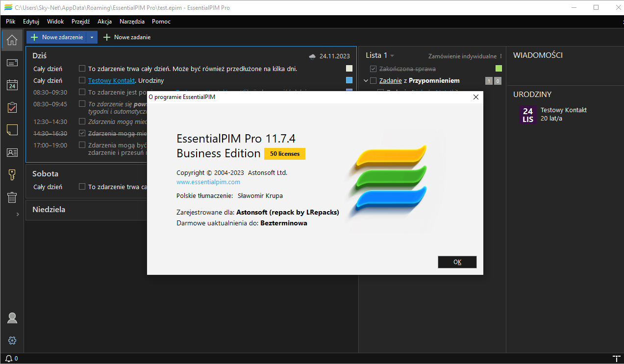
Task: Select the Dziś section header
Action: tap(40, 56)
